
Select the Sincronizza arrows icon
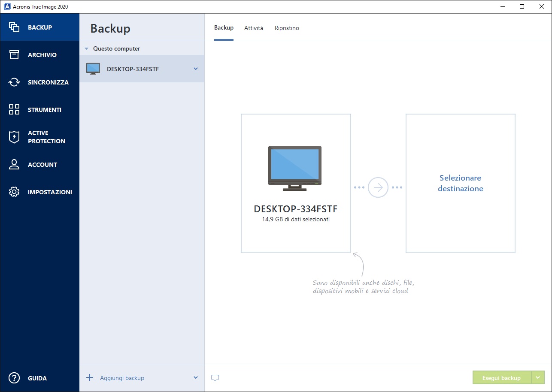(x=14, y=82)
